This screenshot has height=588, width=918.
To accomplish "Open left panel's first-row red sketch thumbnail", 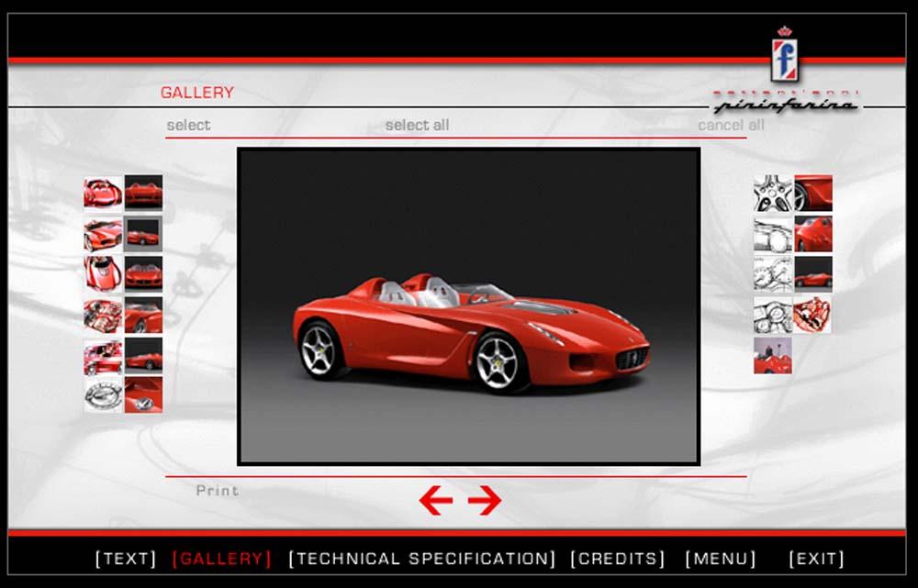I will 103,193.
